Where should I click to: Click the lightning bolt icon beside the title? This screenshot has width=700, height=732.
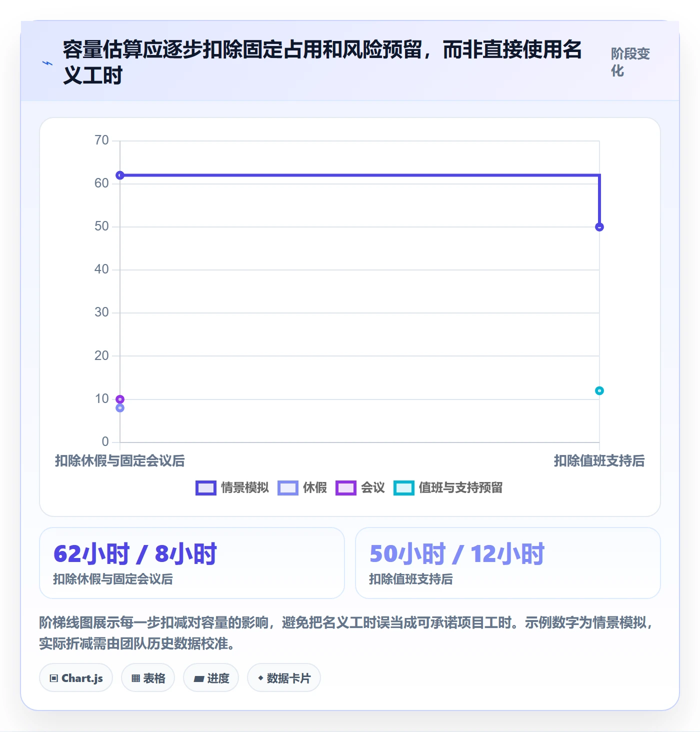pos(47,63)
